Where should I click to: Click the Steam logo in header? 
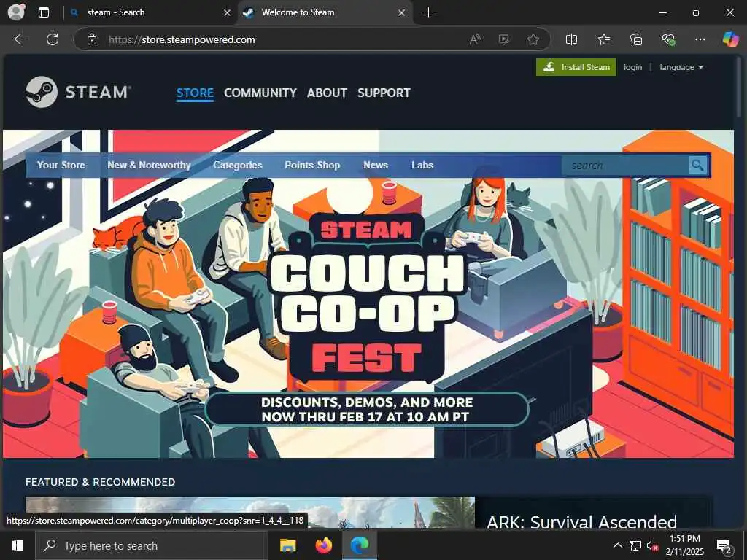[x=78, y=92]
